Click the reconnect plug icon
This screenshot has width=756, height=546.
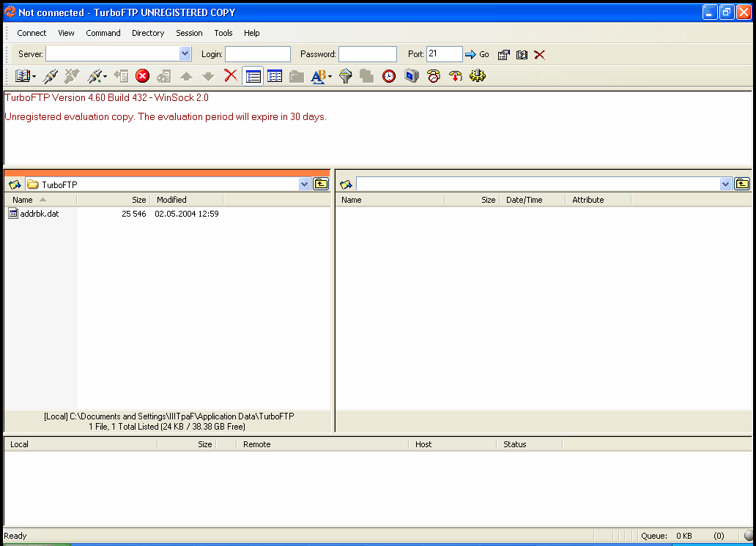[94, 76]
